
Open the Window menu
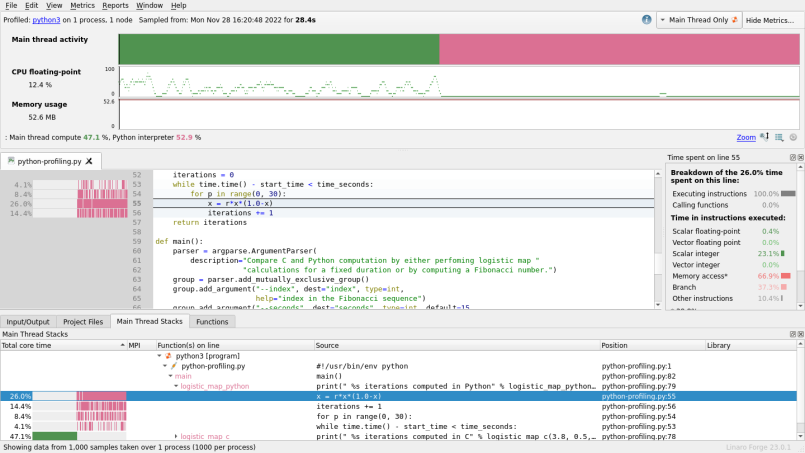click(149, 5)
